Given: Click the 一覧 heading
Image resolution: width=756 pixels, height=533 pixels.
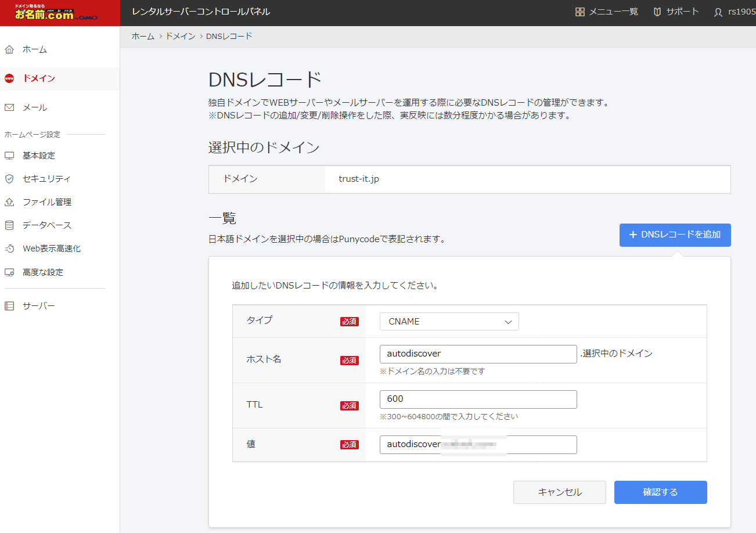Looking at the screenshot, I should click(x=222, y=219).
